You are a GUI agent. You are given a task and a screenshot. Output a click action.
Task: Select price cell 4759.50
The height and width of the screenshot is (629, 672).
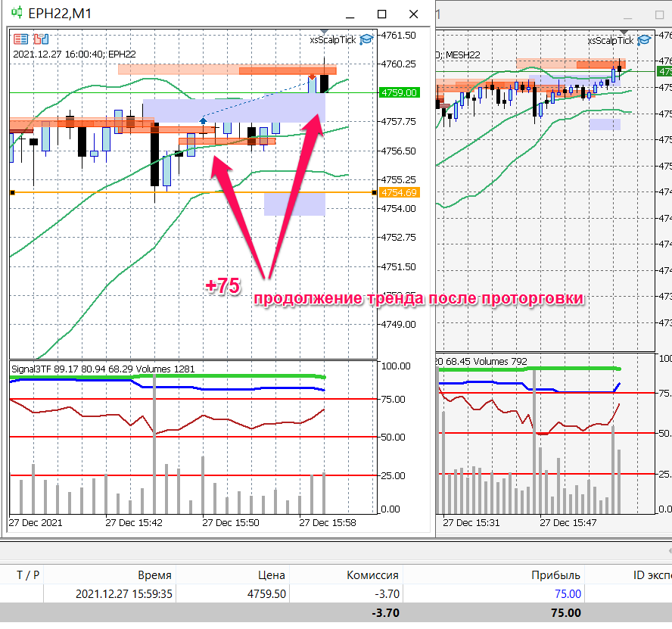point(266,594)
